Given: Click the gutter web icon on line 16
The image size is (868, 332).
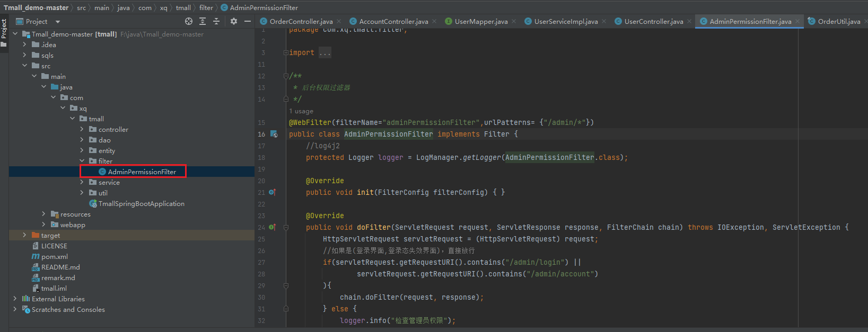Looking at the screenshot, I should [x=274, y=134].
